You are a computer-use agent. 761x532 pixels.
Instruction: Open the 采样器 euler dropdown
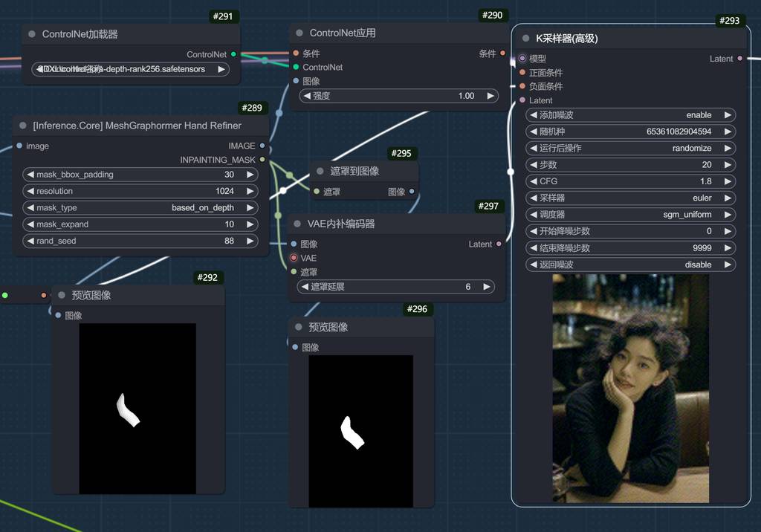click(630, 198)
